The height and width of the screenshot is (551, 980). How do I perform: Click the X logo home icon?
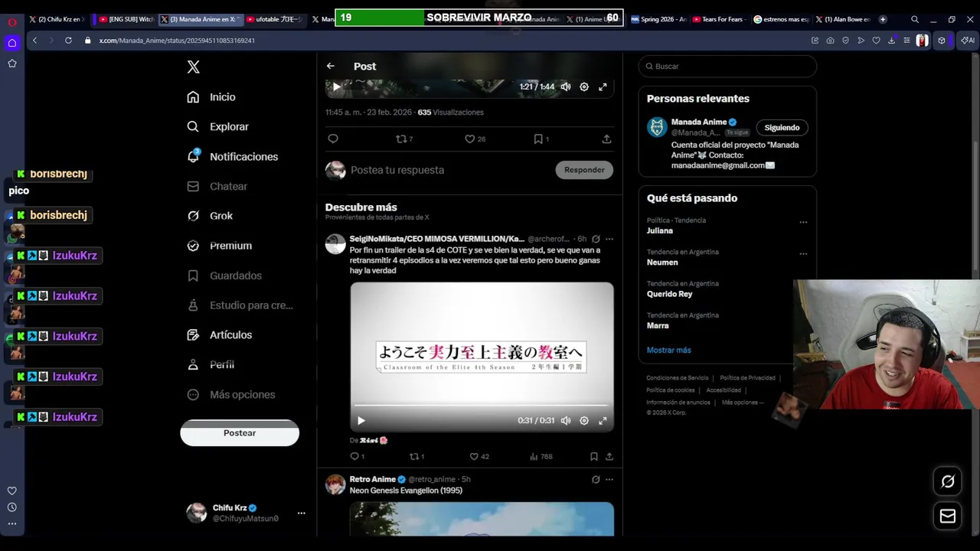(x=194, y=67)
